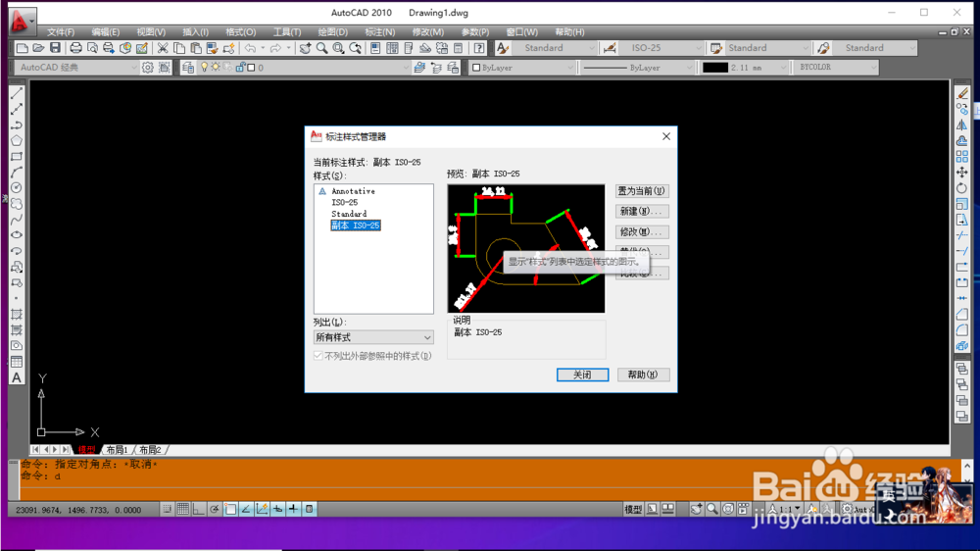
Task: Select the Circle draw tool
Action: click(x=17, y=187)
